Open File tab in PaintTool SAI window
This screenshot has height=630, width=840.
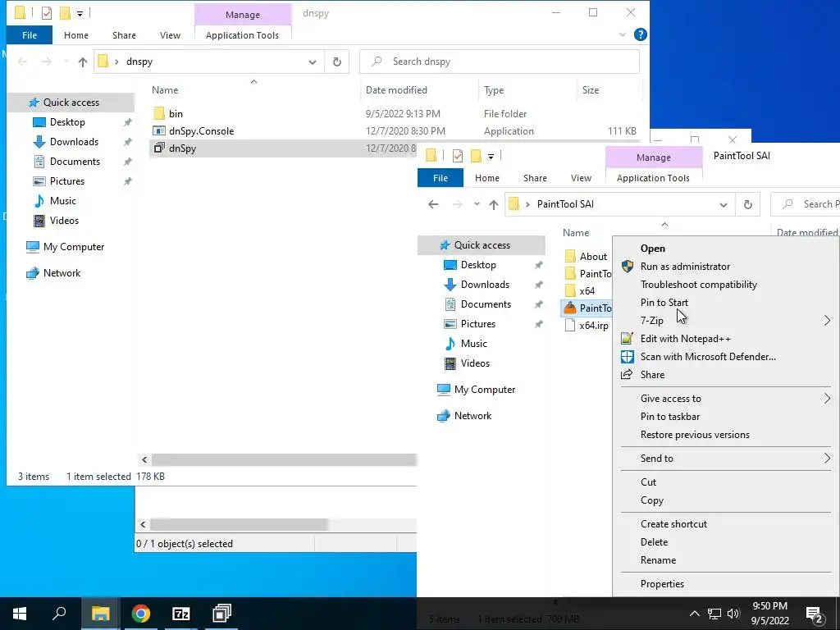[x=441, y=178]
